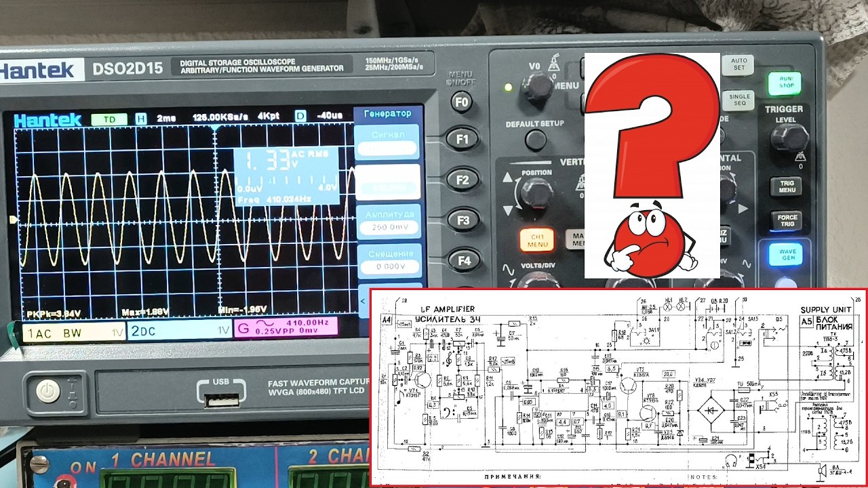Collapse side menu with the < arrow
This screenshot has height=488, width=868.
[x=363, y=302]
